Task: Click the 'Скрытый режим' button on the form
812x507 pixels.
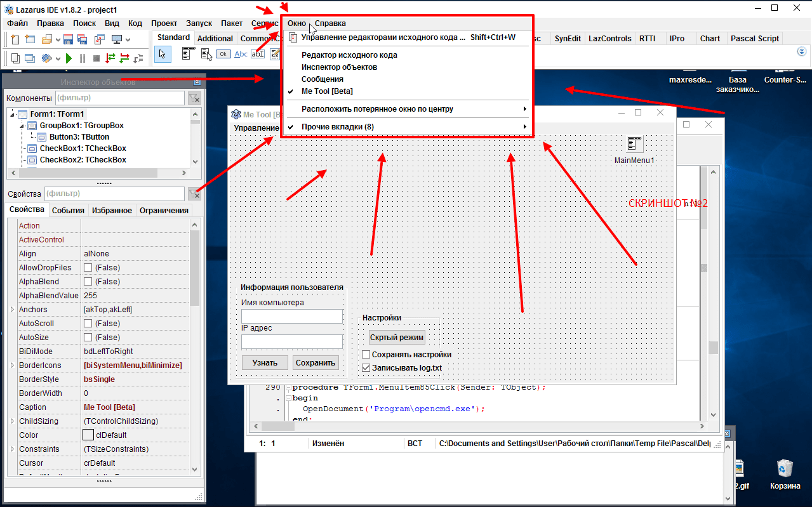Action: click(x=397, y=338)
